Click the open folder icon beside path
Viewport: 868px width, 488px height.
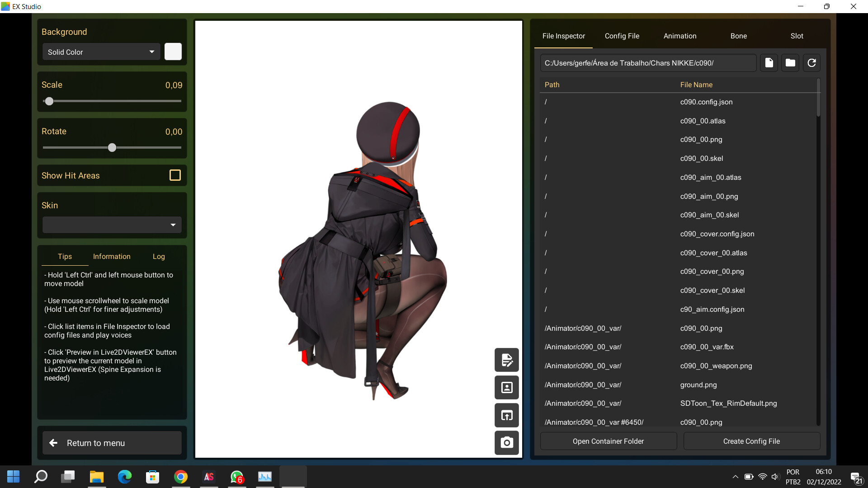coord(790,63)
